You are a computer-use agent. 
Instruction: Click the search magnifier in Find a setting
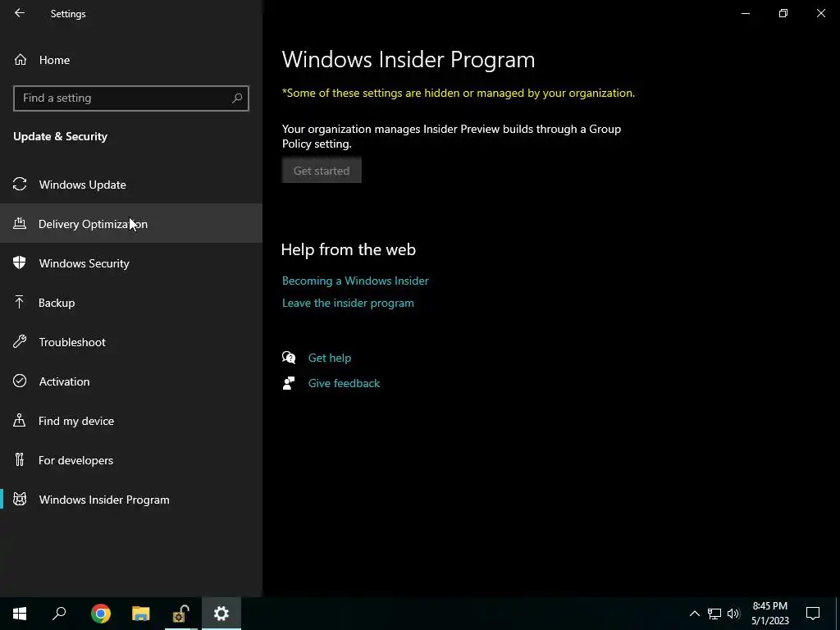tap(237, 98)
